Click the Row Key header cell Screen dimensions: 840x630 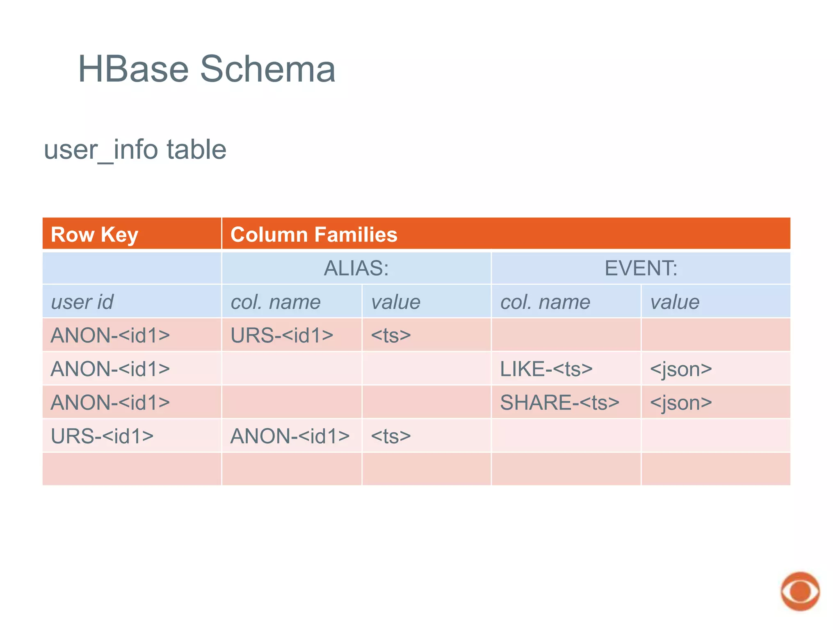[x=132, y=234]
